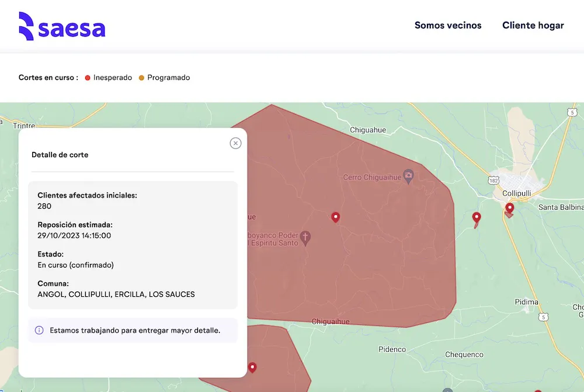Click the Chequenco town label on the map
The image size is (584, 392).
click(x=463, y=354)
